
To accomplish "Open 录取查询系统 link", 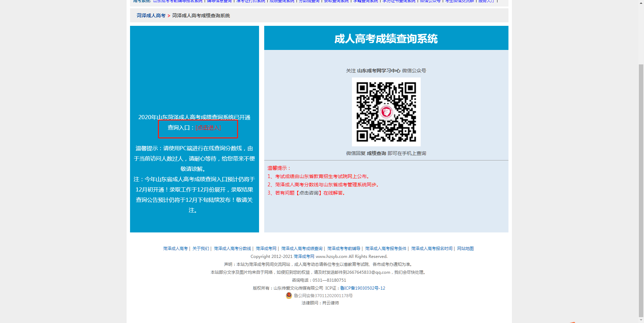I will click(336, 1).
